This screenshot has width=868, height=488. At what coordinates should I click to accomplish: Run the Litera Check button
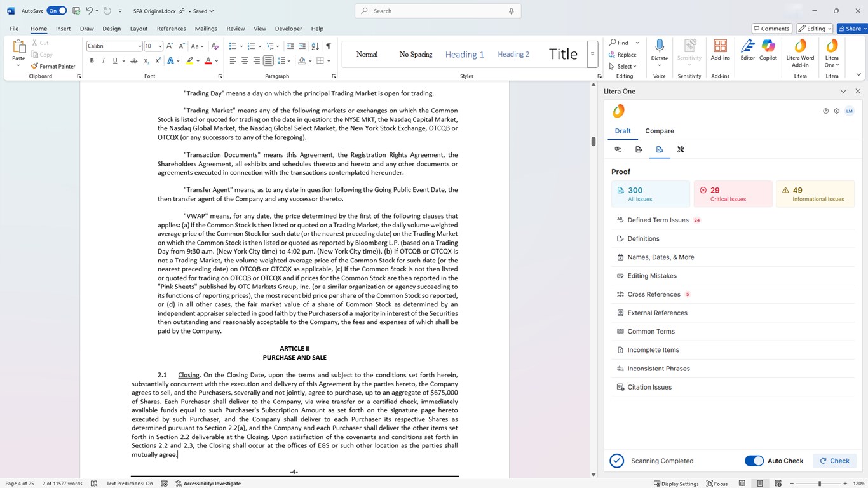point(834,461)
